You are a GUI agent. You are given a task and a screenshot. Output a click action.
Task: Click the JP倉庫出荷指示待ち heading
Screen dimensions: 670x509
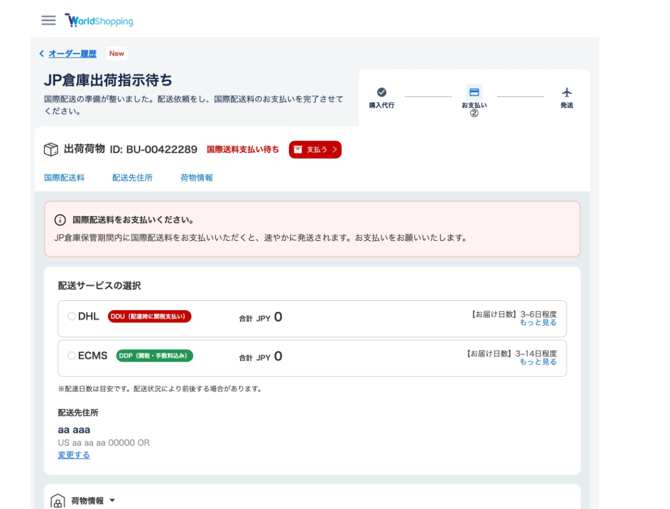[108, 80]
